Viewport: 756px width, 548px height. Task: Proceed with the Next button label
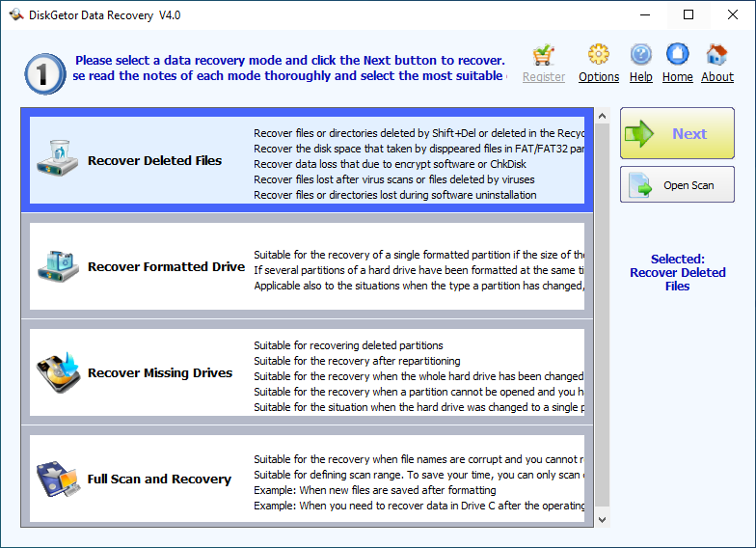689,133
